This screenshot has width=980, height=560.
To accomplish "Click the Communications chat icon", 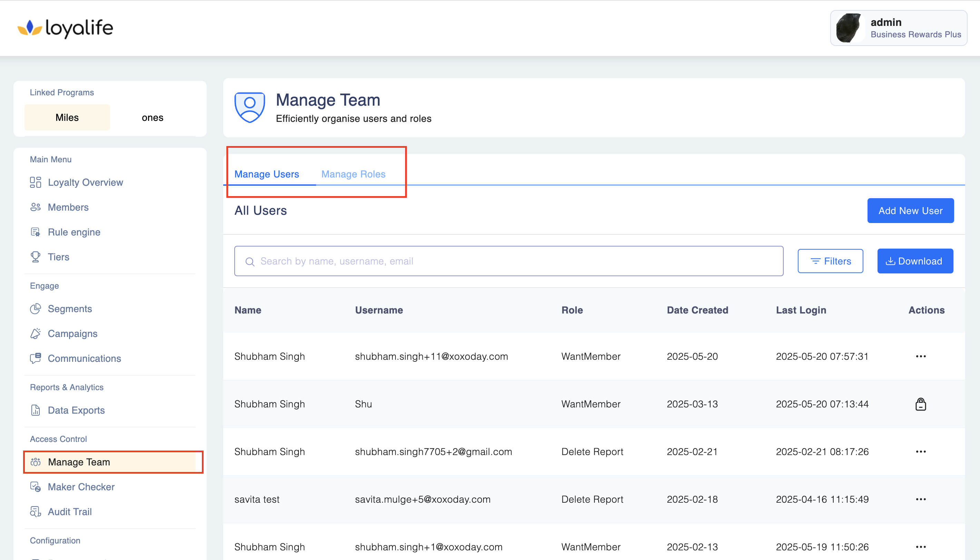I will (35, 358).
